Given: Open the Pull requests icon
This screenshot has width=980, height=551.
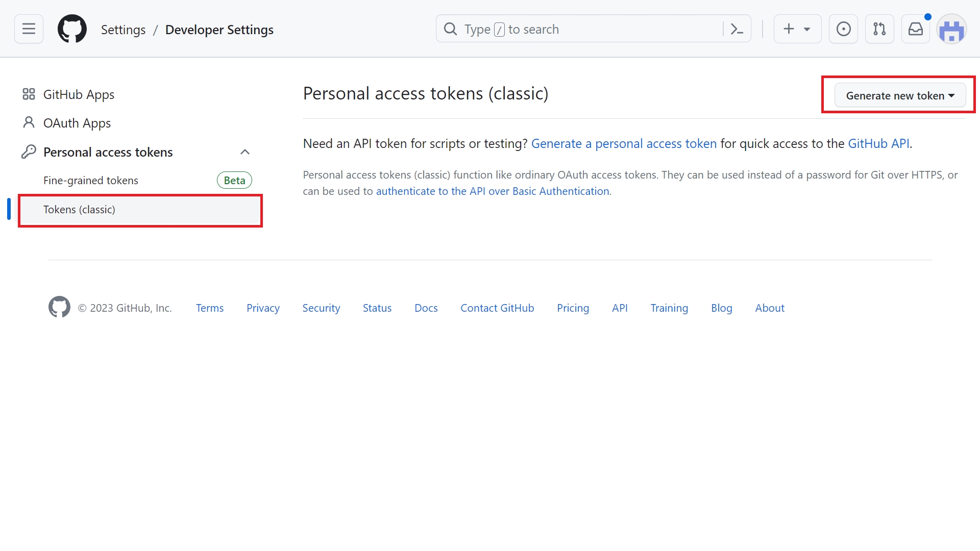Looking at the screenshot, I should tap(879, 29).
